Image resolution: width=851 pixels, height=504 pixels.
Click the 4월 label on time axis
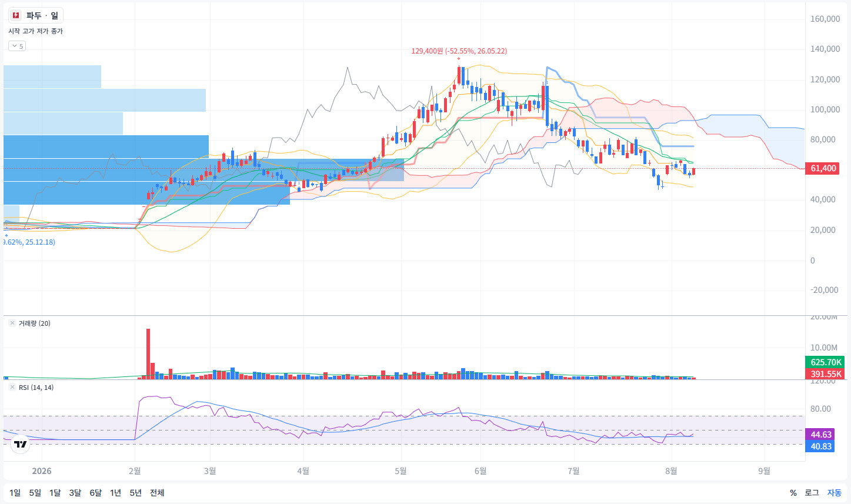tap(303, 471)
